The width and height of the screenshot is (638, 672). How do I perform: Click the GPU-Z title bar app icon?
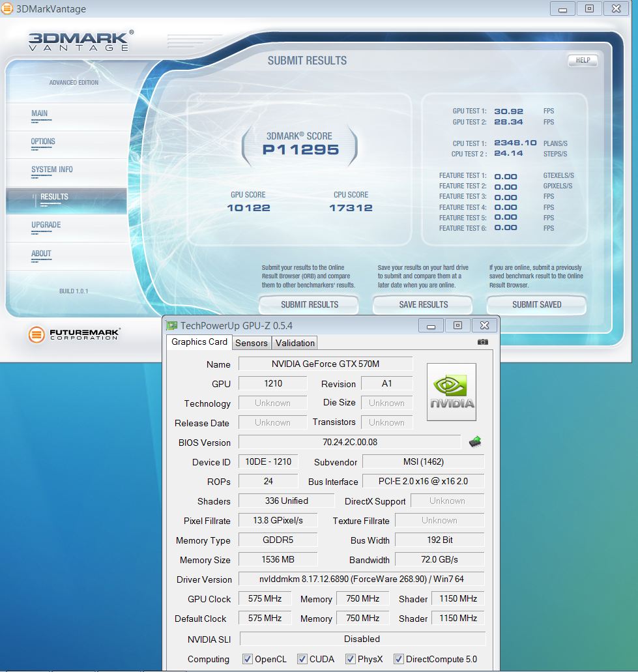point(172,326)
